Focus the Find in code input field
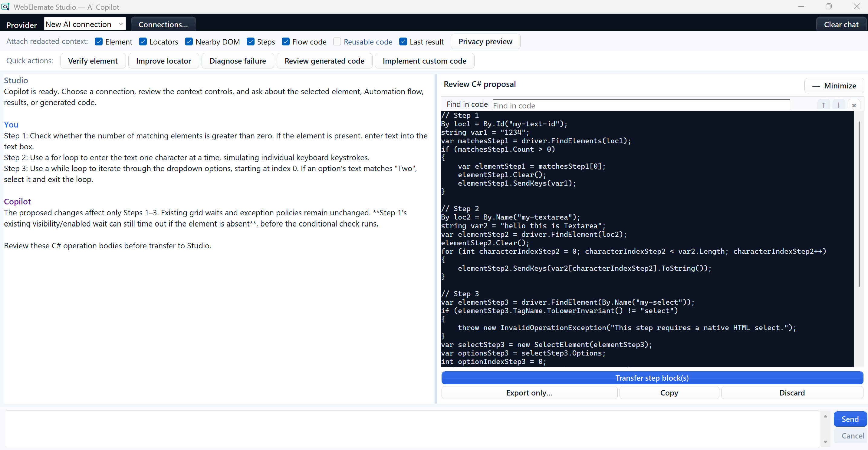Image resolution: width=868 pixels, height=450 pixels. 641,105
